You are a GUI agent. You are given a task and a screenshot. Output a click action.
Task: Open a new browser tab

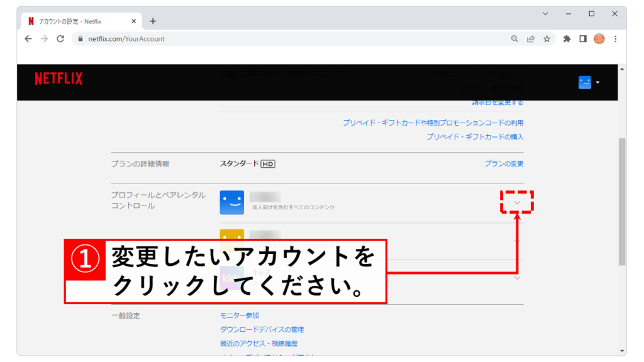click(x=153, y=21)
